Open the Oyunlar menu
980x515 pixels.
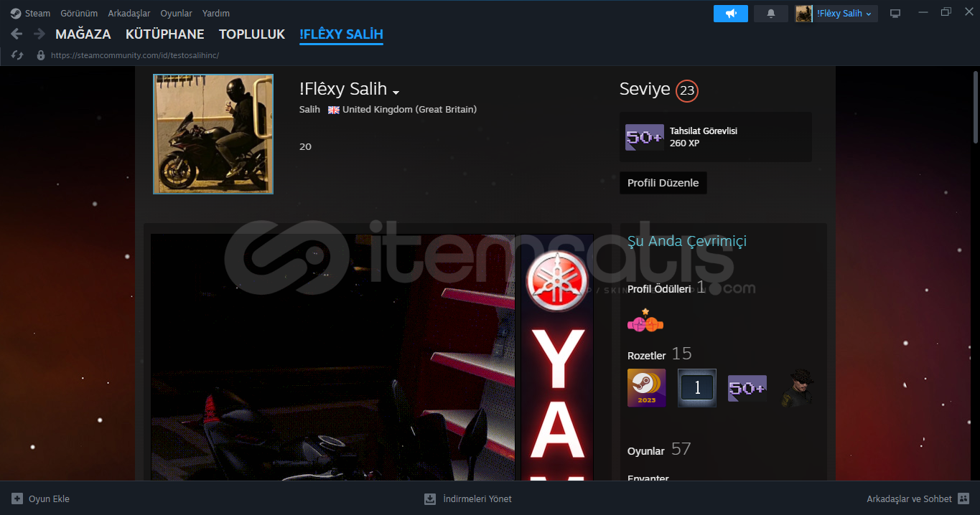[176, 13]
